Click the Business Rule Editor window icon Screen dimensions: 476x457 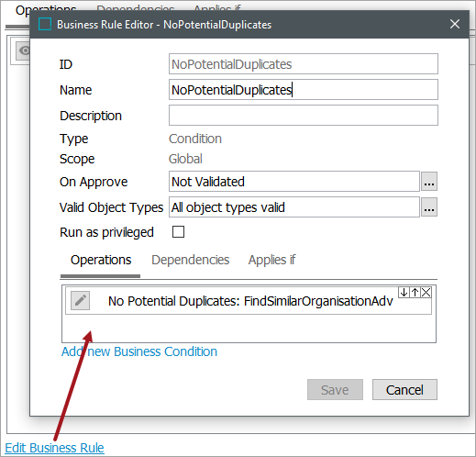coord(45,24)
